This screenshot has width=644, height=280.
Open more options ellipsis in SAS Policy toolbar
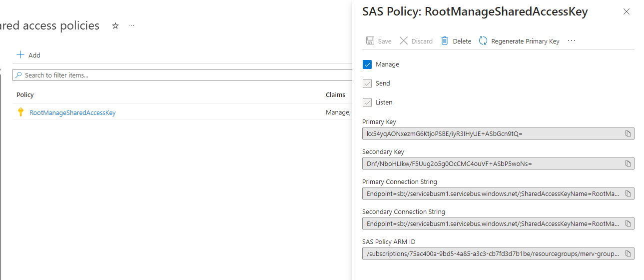point(572,41)
